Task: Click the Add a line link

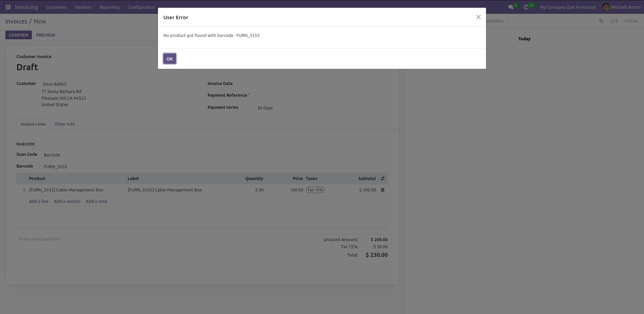Action: click(x=39, y=201)
